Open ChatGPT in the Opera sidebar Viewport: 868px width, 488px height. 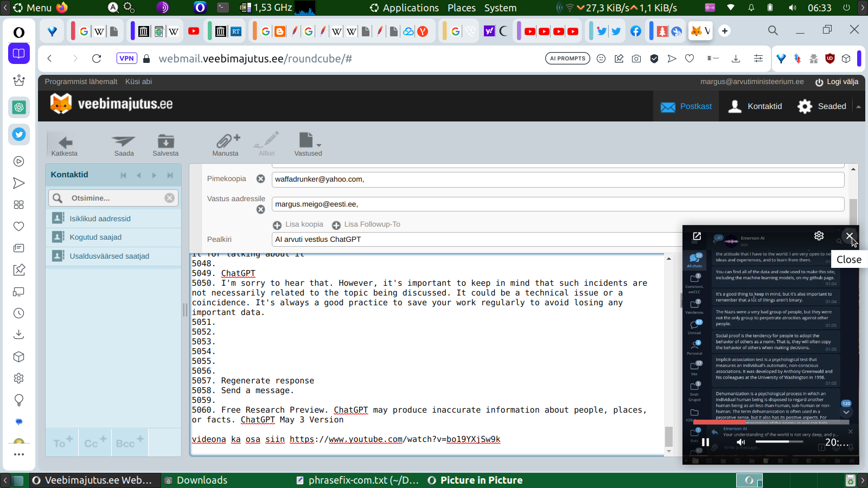[x=19, y=107]
